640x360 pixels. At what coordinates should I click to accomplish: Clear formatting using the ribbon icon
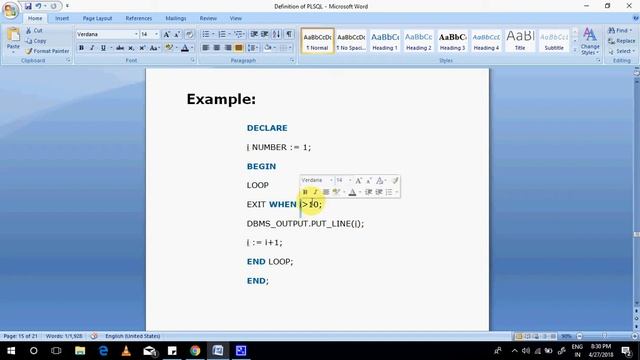tap(189, 34)
